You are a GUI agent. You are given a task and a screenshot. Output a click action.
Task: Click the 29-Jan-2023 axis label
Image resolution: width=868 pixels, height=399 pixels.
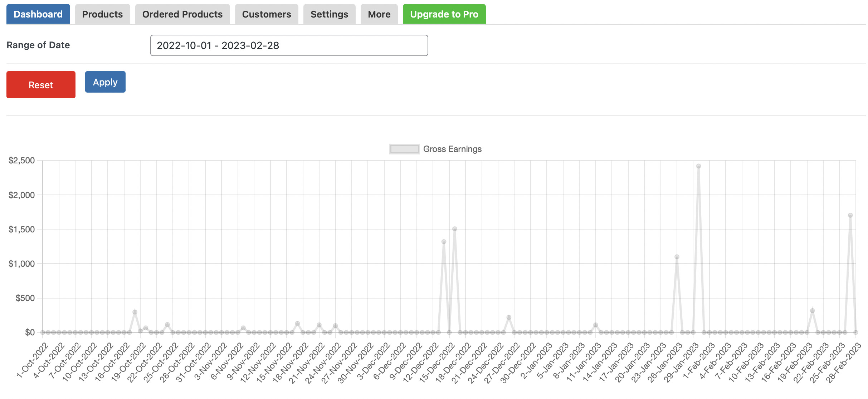point(681,363)
